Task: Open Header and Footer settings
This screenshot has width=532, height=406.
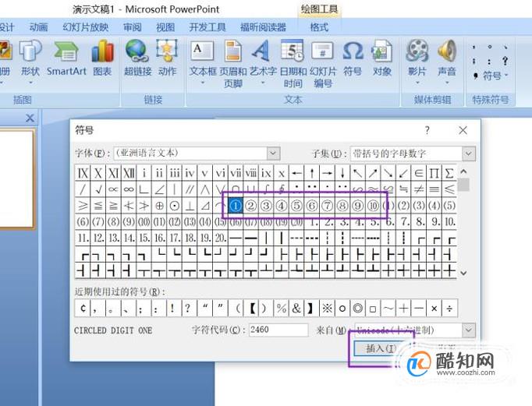Action: tap(233, 64)
